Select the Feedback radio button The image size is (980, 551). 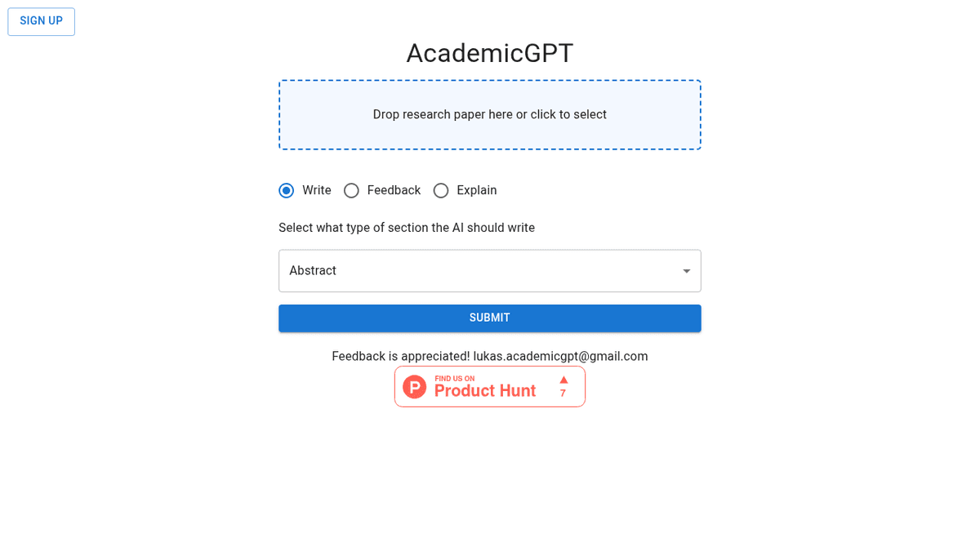pos(351,190)
